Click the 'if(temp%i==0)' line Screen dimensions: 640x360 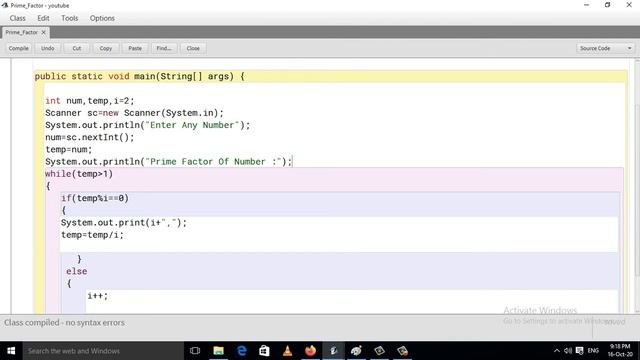(x=95, y=198)
